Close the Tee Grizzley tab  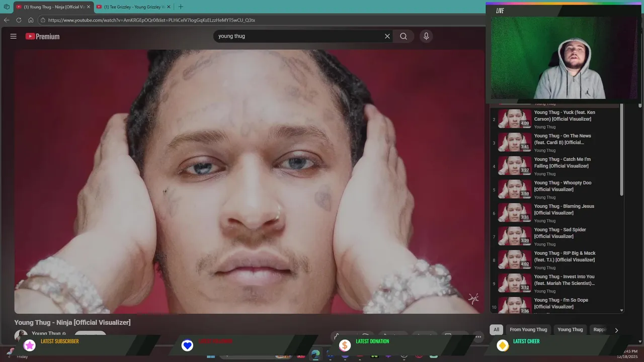coord(169,7)
